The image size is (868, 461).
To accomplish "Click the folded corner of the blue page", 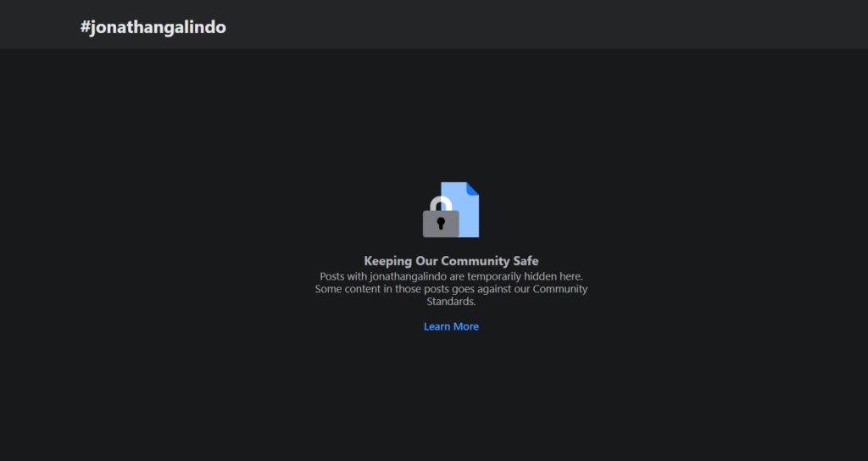I will [x=473, y=188].
